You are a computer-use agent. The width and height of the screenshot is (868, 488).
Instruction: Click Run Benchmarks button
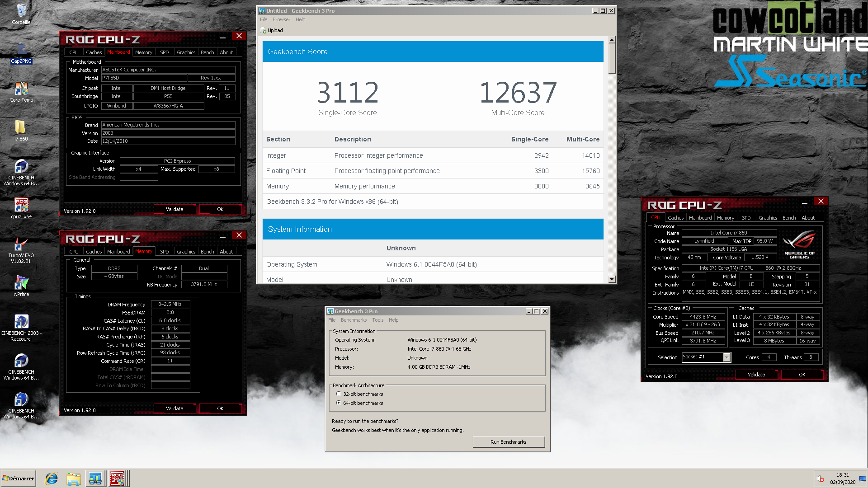pyautogui.click(x=509, y=442)
